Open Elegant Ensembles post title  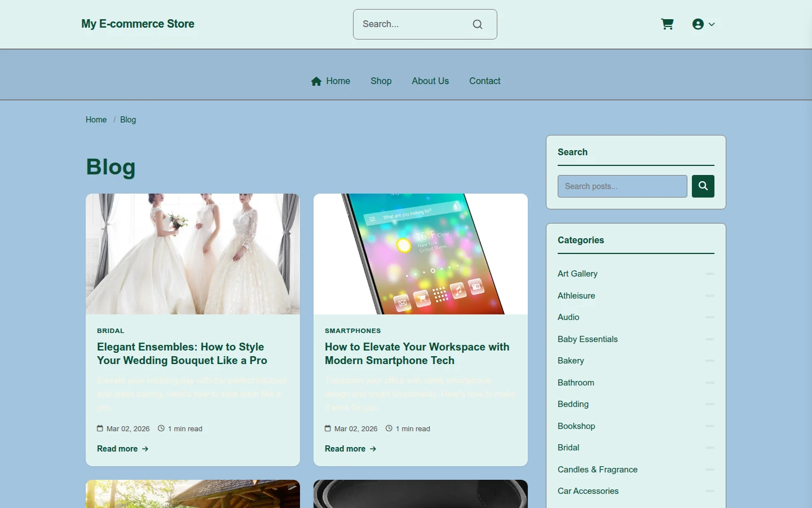pyautogui.click(x=182, y=354)
